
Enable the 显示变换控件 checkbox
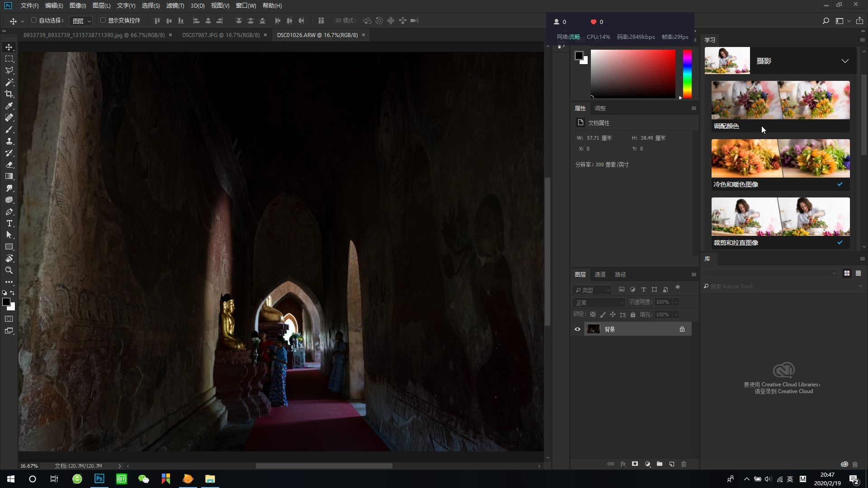pyautogui.click(x=103, y=20)
